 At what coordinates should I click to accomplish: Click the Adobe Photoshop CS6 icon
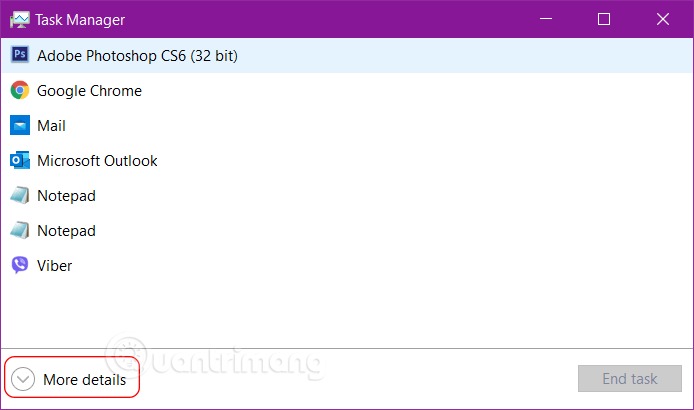tap(20, 55)
